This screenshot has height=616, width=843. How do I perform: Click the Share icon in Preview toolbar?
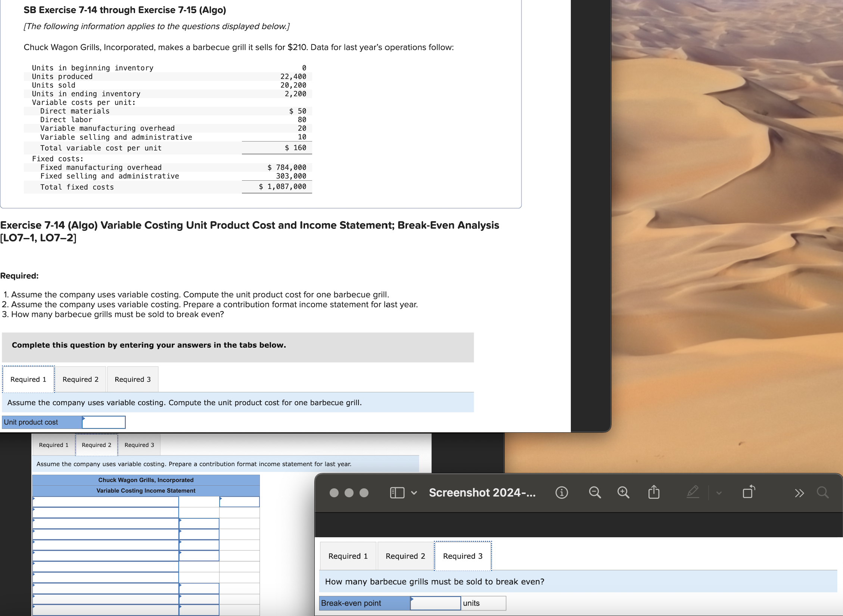coord(654,492)
